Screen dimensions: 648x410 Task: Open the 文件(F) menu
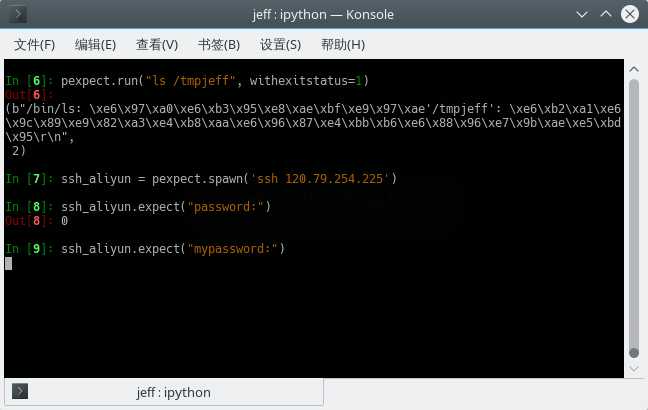(x=34, y=45)
